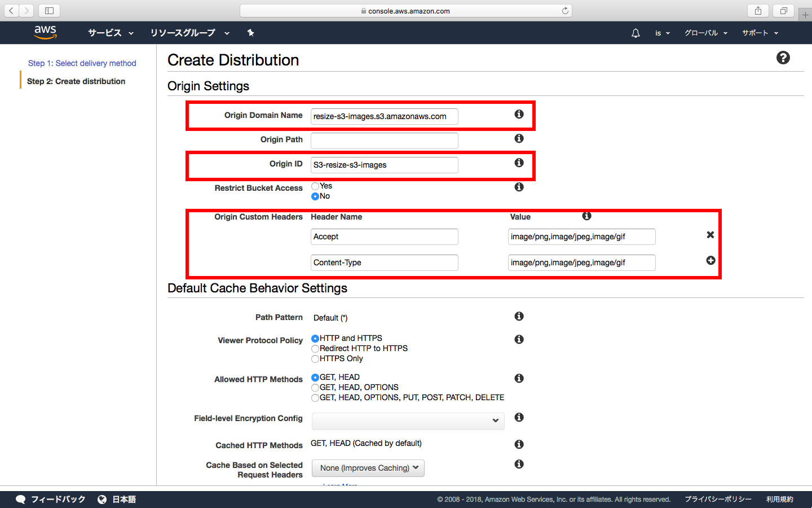
Task: Select GET, HEAD, OPTIONS, PUT, POST, PATCH, DELETE
Action: coord(315,397)
